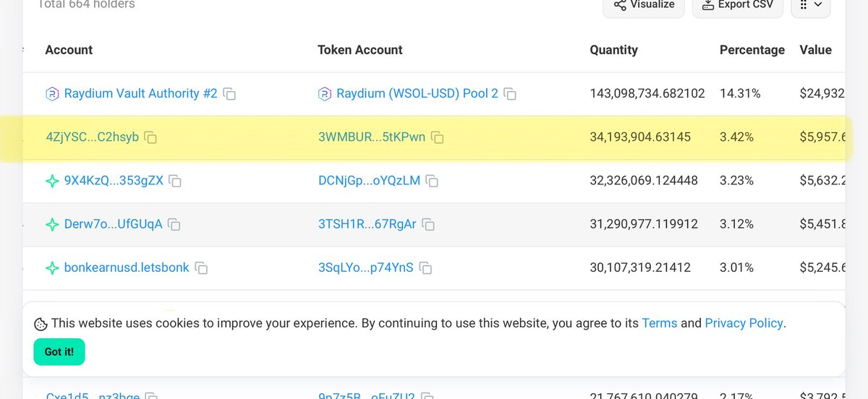
Task: Copy the DCNjGp...oYQzLM token account
Action: [x=432, y=181]
